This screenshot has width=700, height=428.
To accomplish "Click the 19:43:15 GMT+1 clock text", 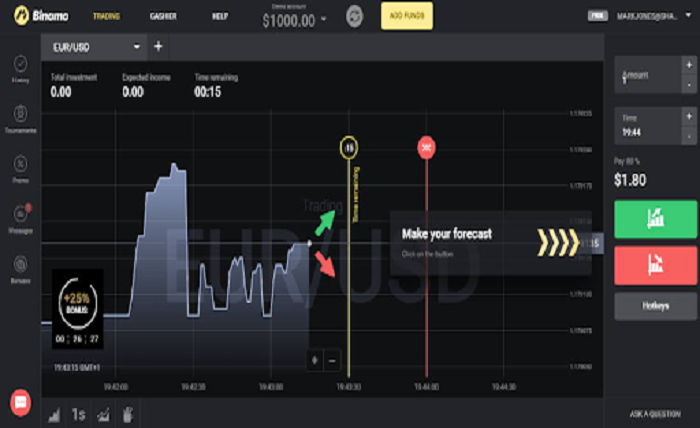I will 77,368.
